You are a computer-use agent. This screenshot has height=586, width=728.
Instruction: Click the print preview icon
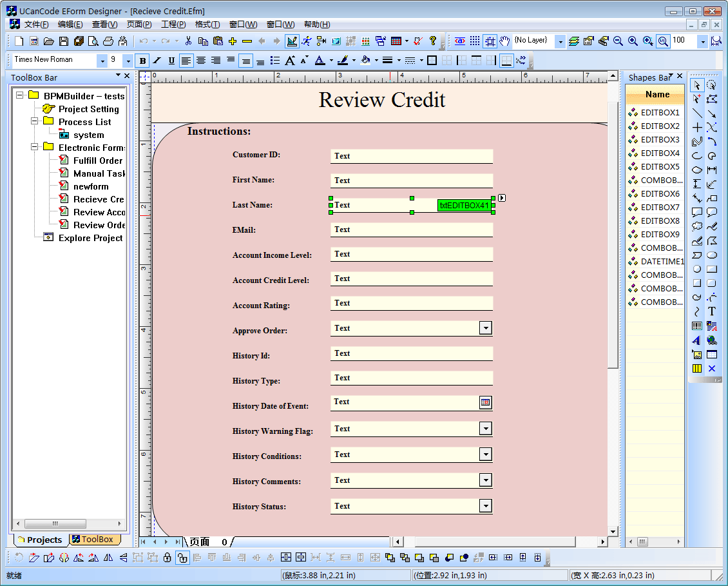(93, 41)
